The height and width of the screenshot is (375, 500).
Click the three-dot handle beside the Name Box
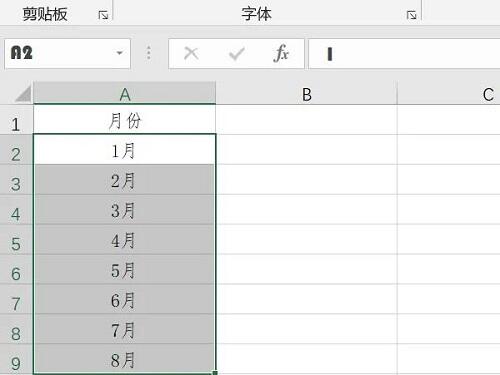pyautogui.click(x=149, y=53)
